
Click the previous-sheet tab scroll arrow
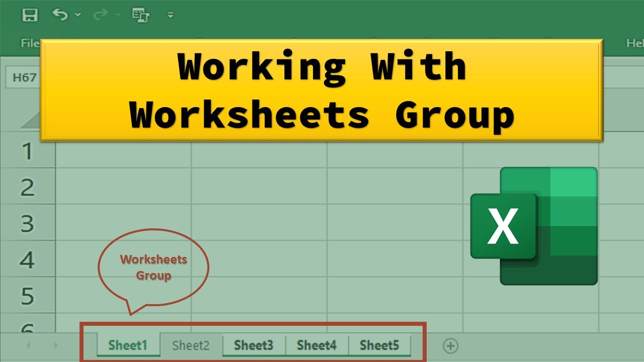28,345
